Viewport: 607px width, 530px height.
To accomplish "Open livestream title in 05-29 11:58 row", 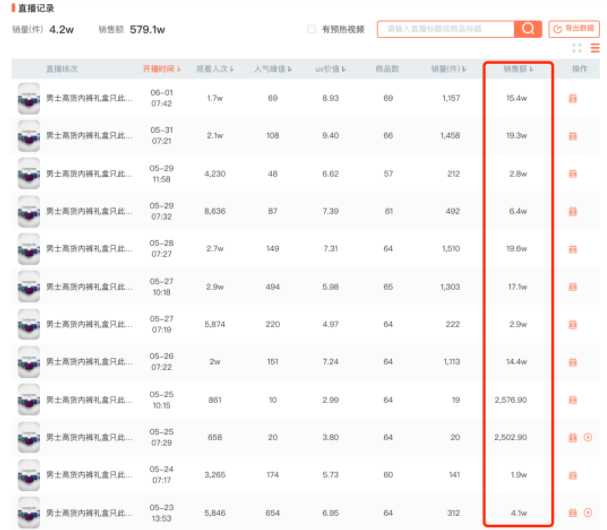I will click(89, 173).
